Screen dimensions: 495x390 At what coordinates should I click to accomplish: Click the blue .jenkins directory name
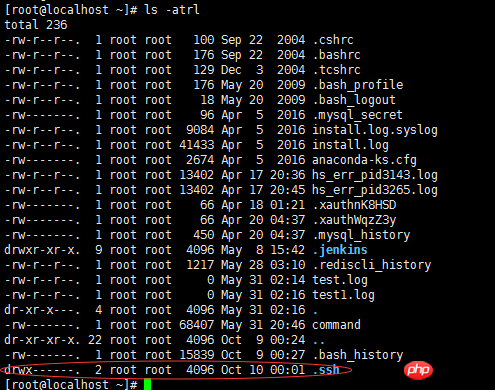(x=340, y=250)
